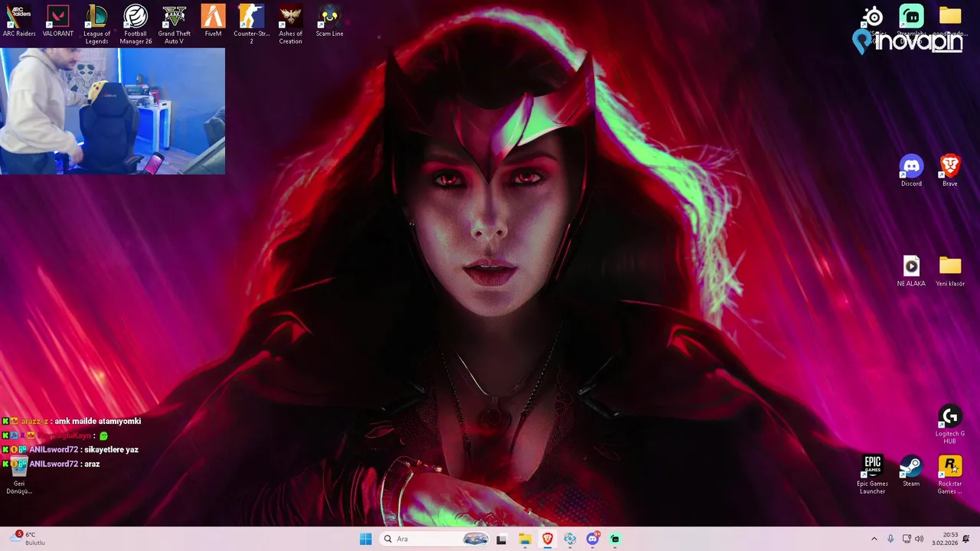
Task: Open the search highlight image in the search box
Action: (475, 539)
